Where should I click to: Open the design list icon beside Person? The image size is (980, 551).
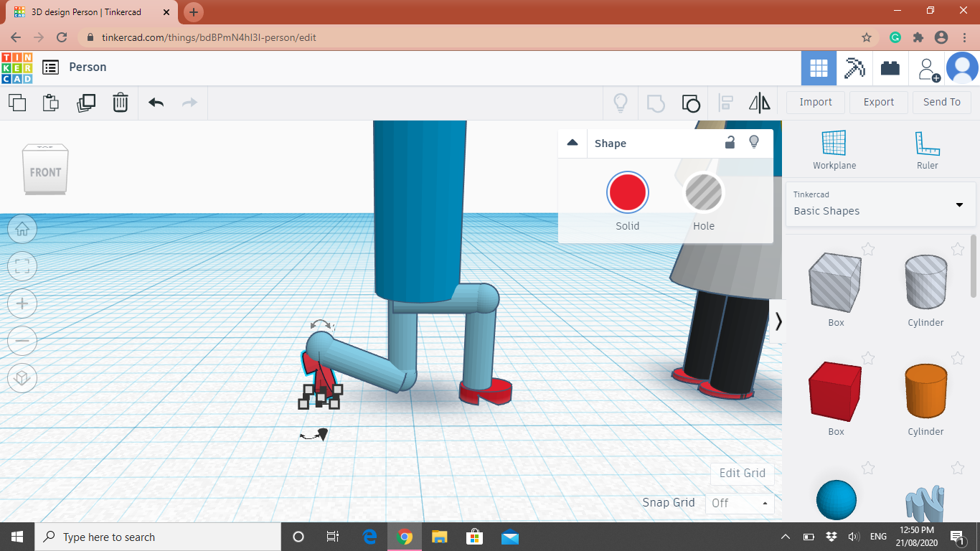pyautogui.click(x=50, y=67)
